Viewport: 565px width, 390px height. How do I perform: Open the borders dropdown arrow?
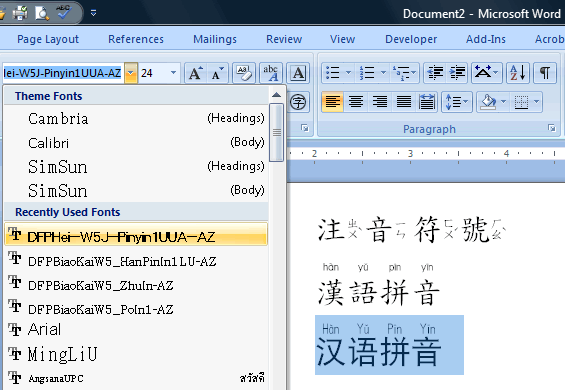coord(537,102)
